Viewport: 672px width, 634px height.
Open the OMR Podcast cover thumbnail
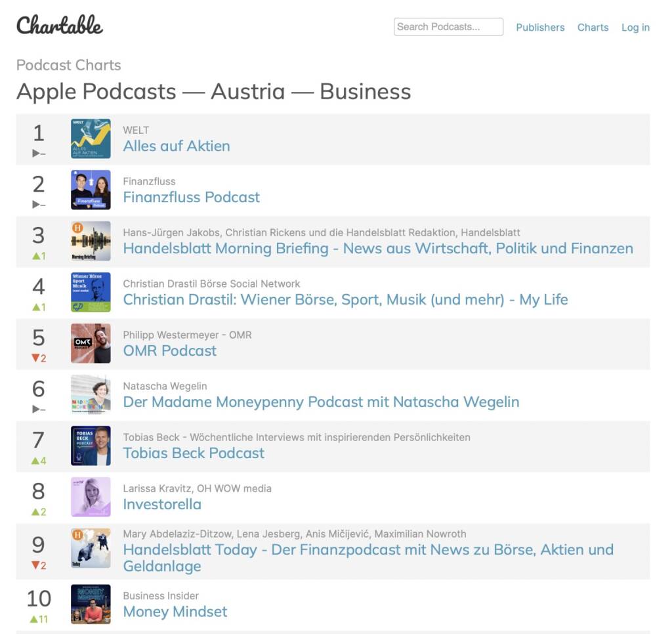91,343
